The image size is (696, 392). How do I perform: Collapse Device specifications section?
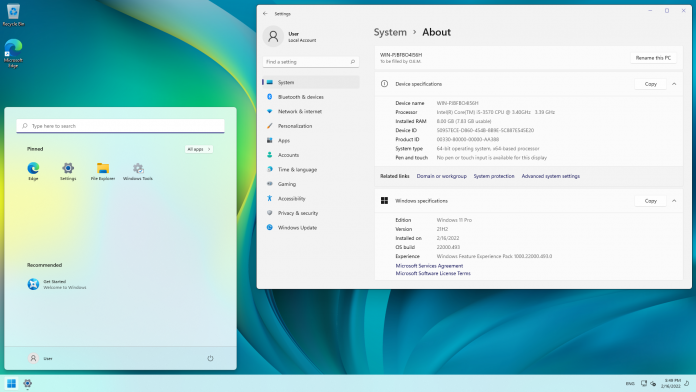coord(674,84)
